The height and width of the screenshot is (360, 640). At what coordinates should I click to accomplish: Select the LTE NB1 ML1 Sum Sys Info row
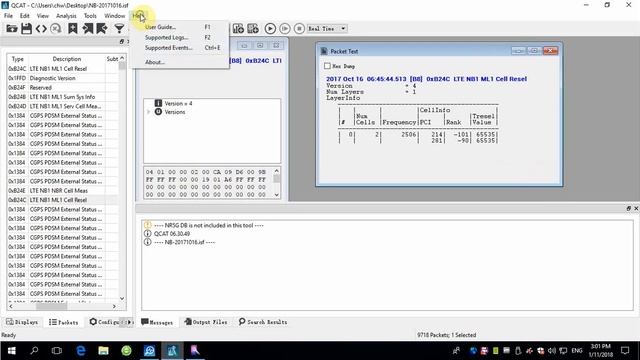[62, 97]
